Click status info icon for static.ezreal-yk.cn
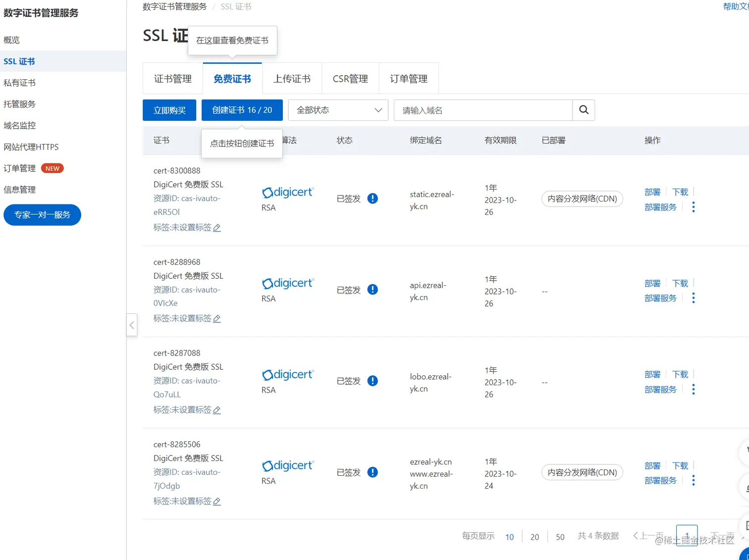Viewport: 749px width, 560px height. (x=373, y=199)
